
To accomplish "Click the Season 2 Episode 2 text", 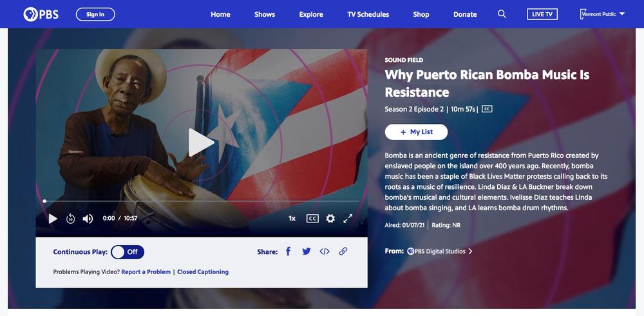I will click(x=414, y=109).
